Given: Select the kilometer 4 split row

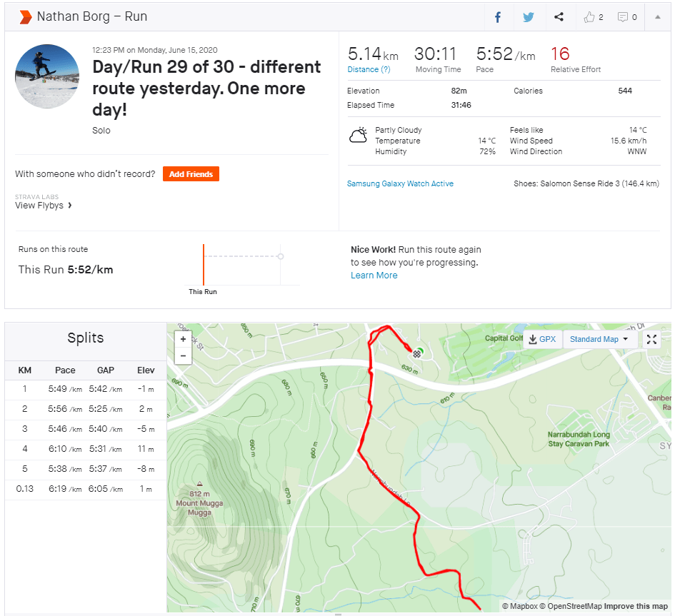Looking at the screenshot, I should [86, 449].
